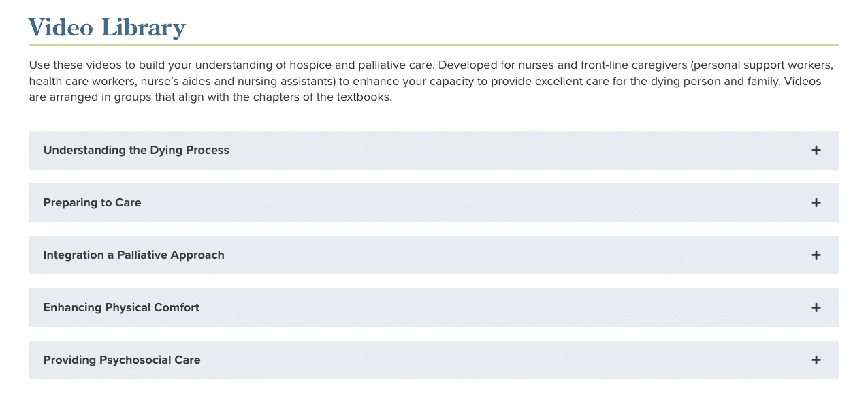
Task: Click the "Understanding the Dying Process" title text
Action: pos(136,151)
